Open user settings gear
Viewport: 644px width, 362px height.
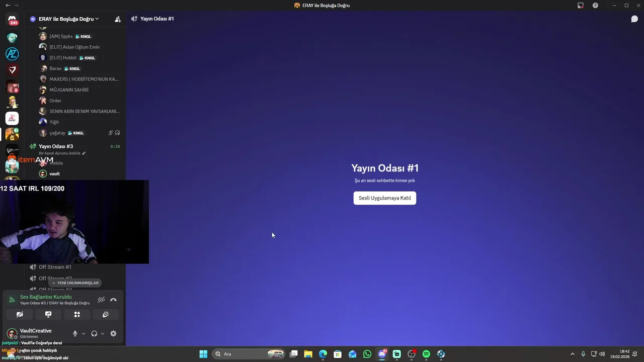(x=113, y=333)
